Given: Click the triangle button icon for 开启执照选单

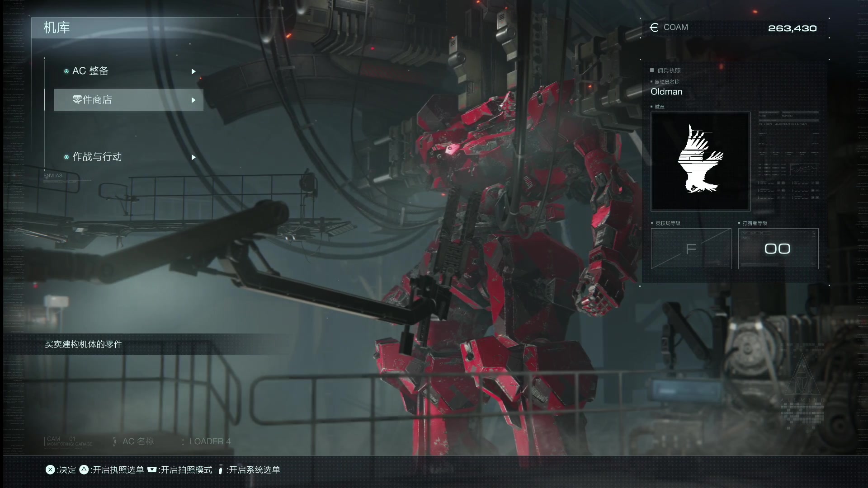Looking at the screenshot, I should [84, 470].
